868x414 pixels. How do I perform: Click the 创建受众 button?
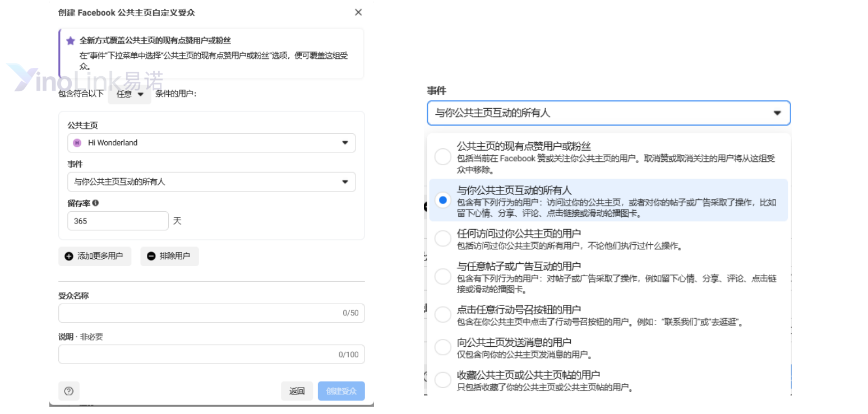click(x=341, y=391)
